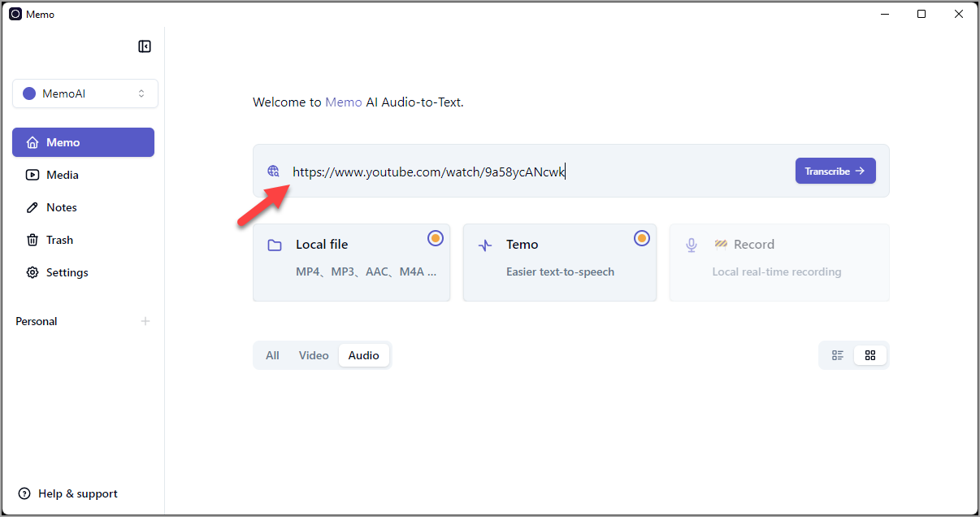Click the Trash bin icon in sidebar
980x517 pixels.
[33, 240]
